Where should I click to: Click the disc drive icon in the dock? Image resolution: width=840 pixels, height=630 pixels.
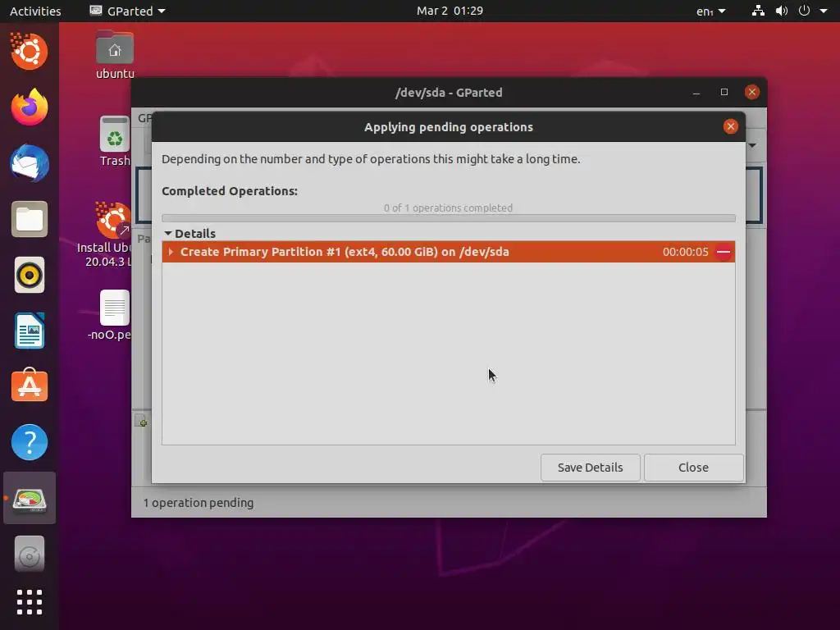[x=30, y=554]
